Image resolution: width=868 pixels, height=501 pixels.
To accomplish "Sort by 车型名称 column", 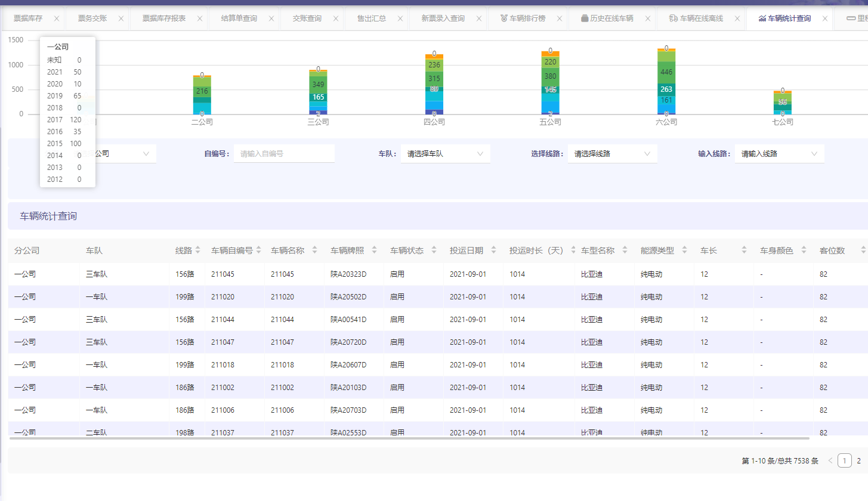I will (625, 250).
